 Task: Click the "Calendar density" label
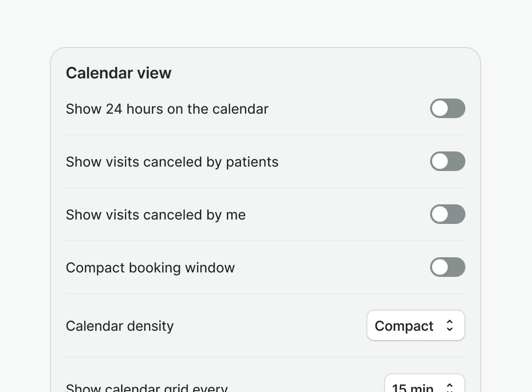pos(120,326)
